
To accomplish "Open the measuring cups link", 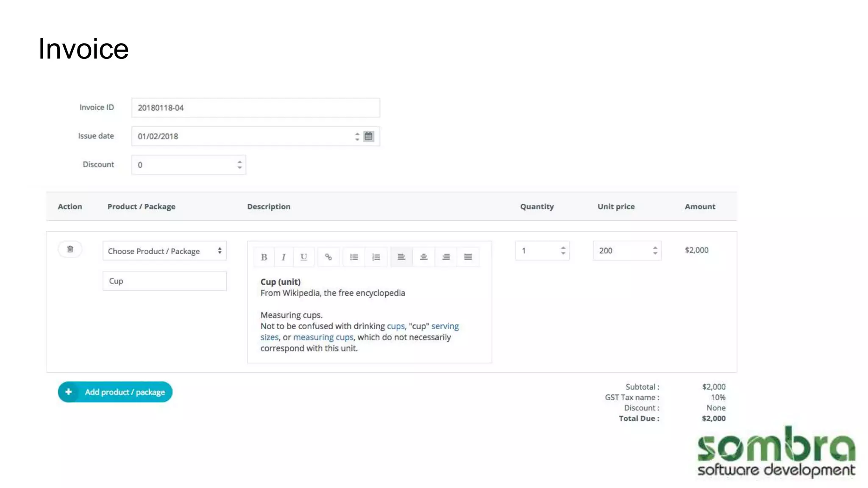I will click(323, 337).
